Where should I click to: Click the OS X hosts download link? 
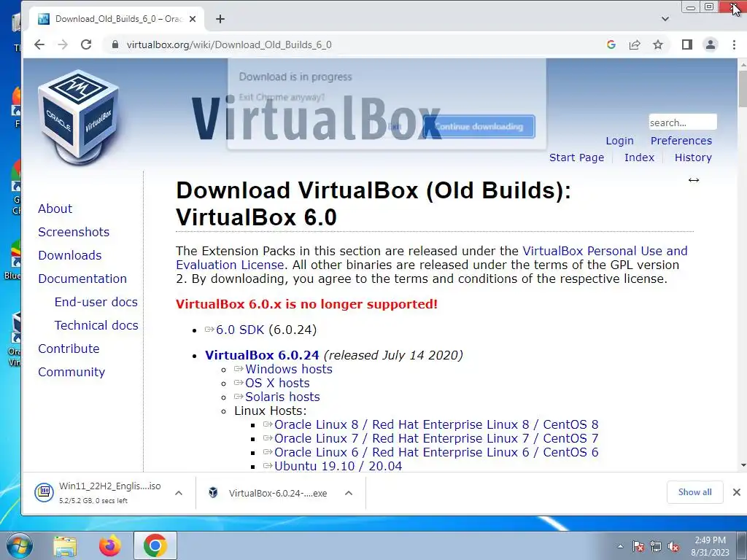tap(277, 383)
